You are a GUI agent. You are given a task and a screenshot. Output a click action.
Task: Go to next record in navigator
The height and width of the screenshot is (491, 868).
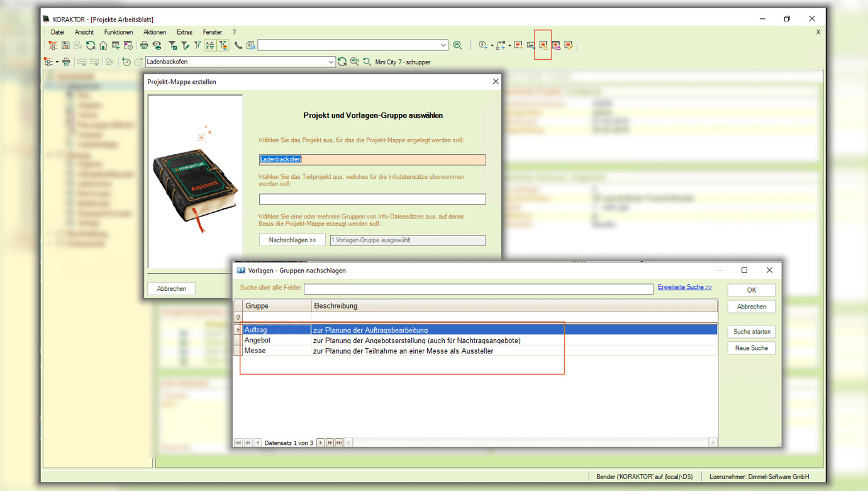pos(320,443)
